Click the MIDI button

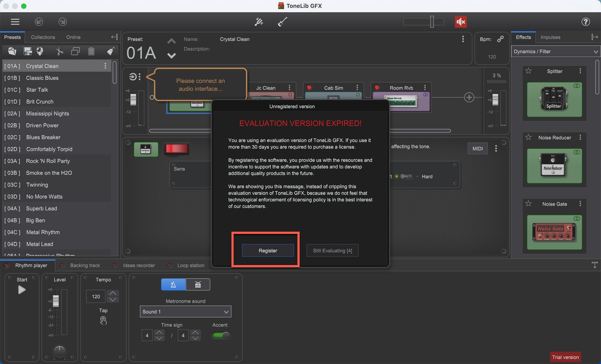[x=477, y=149]
